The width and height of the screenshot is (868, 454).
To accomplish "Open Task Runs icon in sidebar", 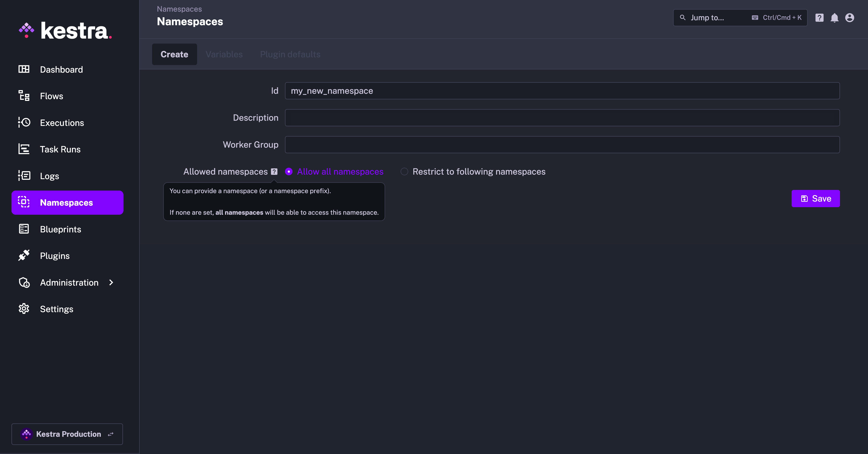I will coord(24,149).
